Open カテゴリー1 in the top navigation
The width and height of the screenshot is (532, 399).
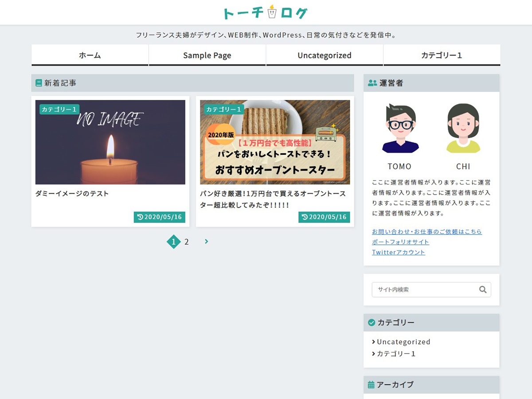[442, 55]
